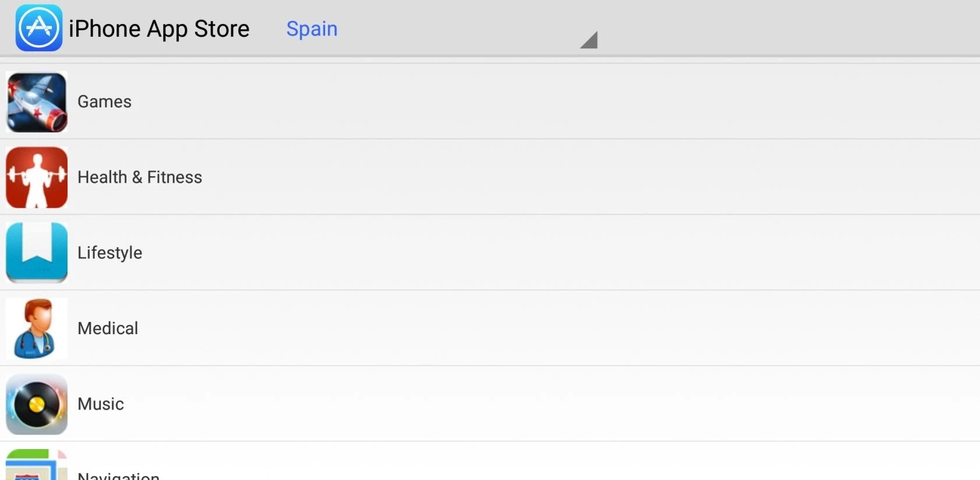Image resolution: width=980 pixels, height=480 pixels.
Task: Tap the Music list row background
Action: [x=524, y=404]
